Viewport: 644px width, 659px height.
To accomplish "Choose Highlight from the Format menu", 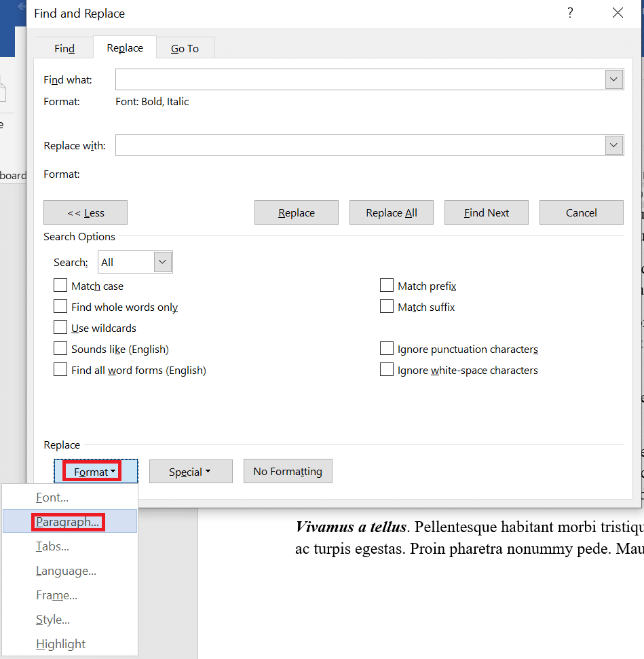I will (x=70, y=644).
